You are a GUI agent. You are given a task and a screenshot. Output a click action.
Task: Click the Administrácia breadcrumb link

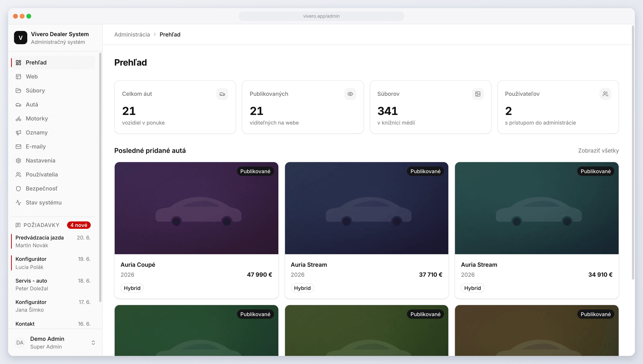click(132, 34)
